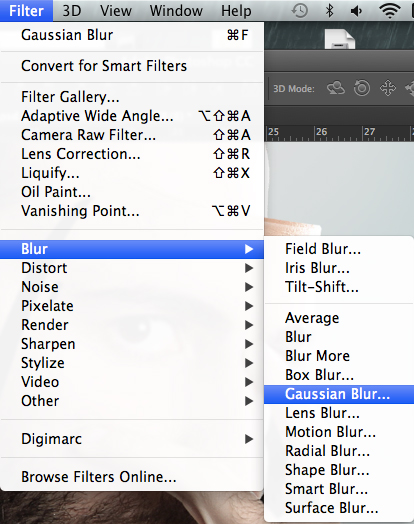Open the Window menu
The width and height of the screenshot is (414, 524).
[176, 11]
